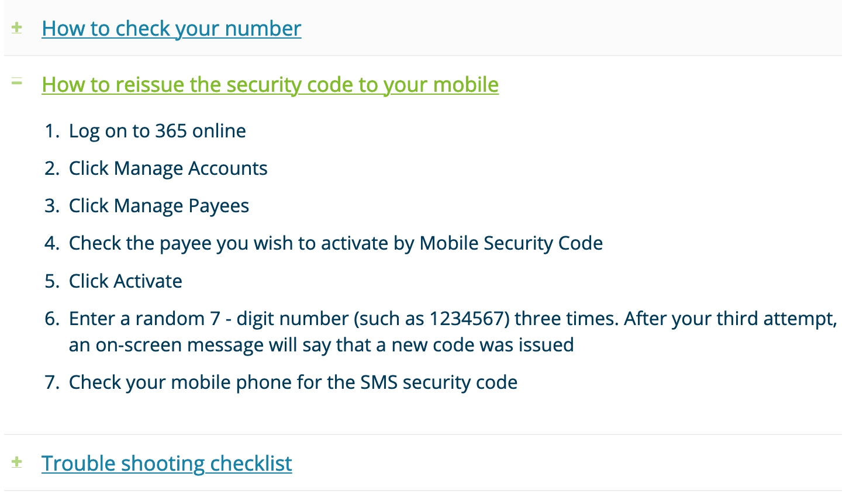Click the list number '6.' marker

(x=52, y=319)
